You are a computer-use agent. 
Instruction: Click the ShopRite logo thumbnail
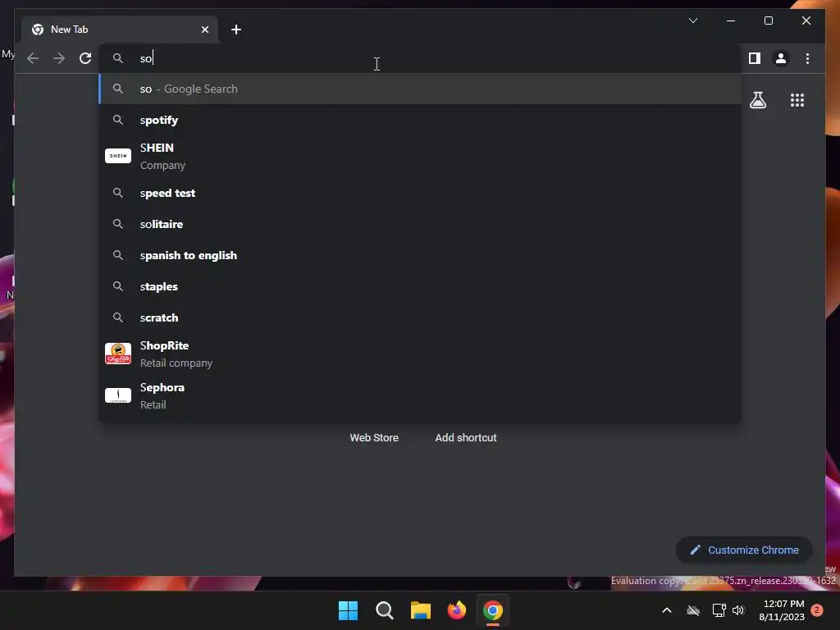coord(118,354)
